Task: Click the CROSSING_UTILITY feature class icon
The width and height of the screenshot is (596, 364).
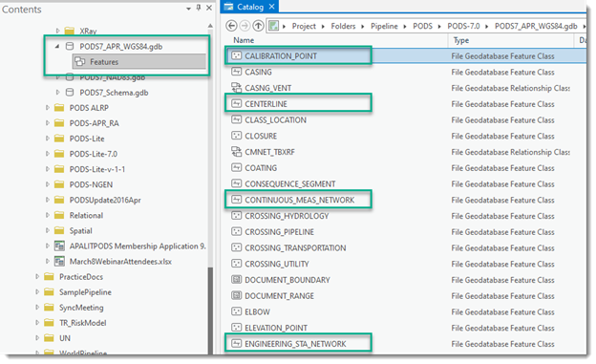Action: click(237, 263)
